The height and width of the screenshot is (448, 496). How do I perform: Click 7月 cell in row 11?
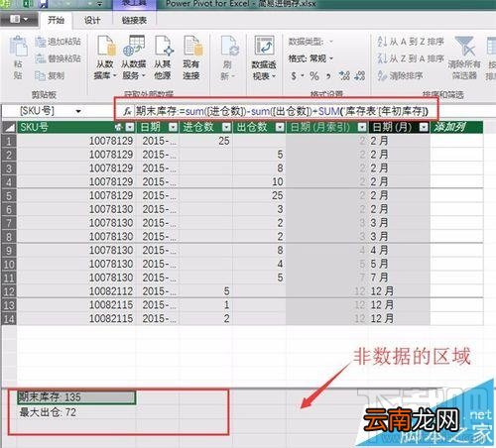400,278
